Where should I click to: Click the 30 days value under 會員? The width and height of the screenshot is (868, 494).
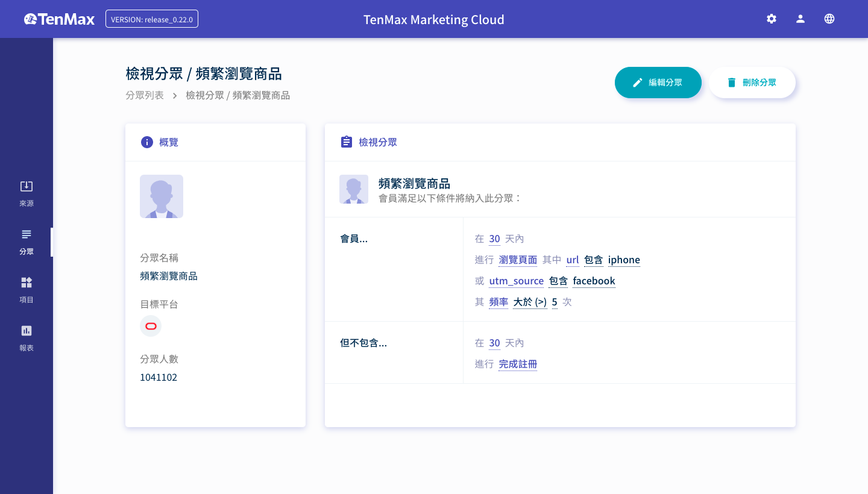pyautogui.click(x=494, y=239)
